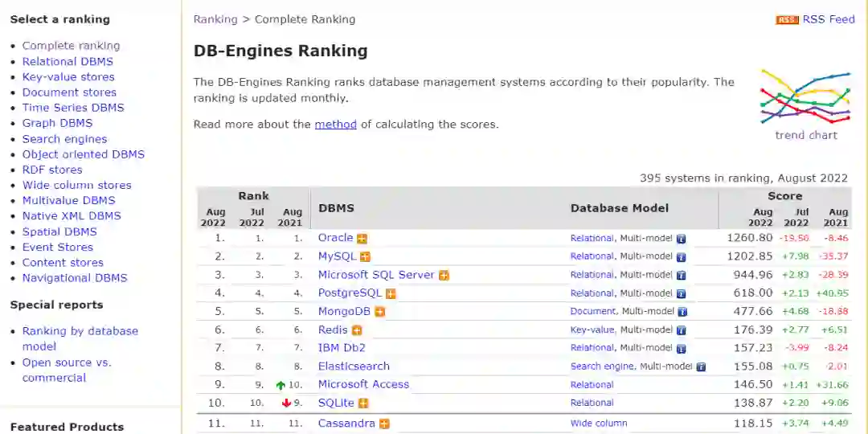Image resolution: width=868 pixels, height=434 pixels.
Task: Open the trend chart thumbnail
Action: pos(805,104)
